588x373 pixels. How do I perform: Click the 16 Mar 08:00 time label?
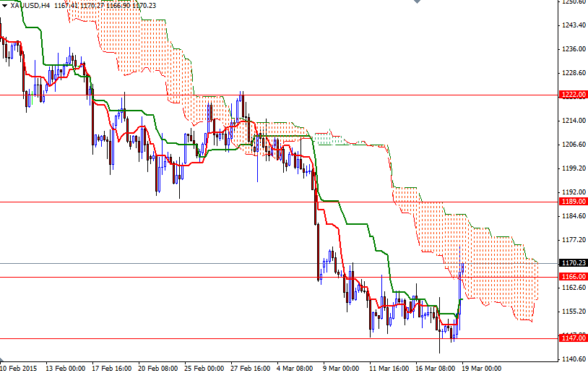pyautogui.click(x=436, y=369)
